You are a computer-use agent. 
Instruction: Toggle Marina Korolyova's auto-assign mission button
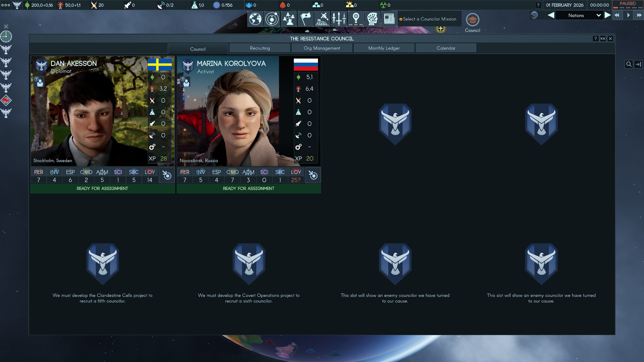[x=313, y=175]
